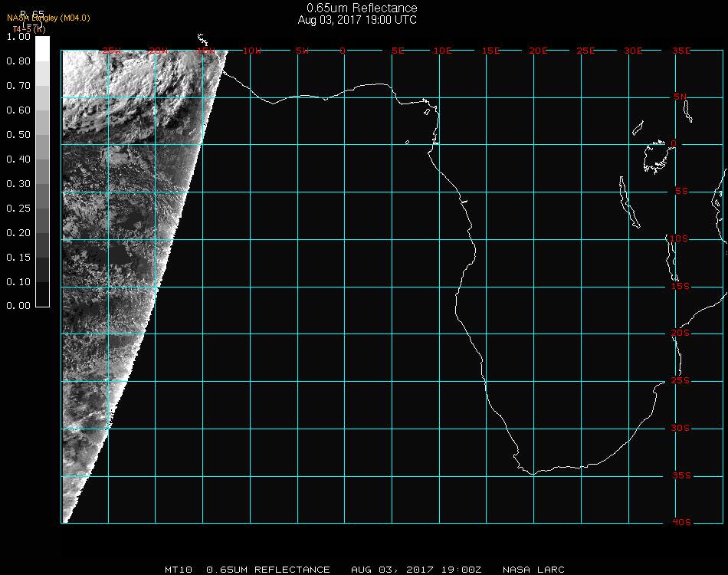Click the NASA Langley (M04.0) label
Viewport: 728px width, 575px height.
pyautogui.click(x=48, y=18)
